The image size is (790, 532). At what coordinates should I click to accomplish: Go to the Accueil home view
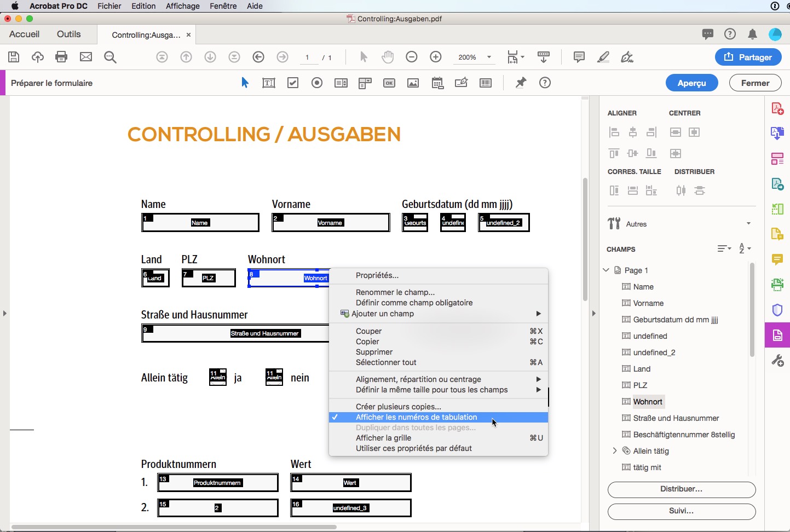point(25,34)
